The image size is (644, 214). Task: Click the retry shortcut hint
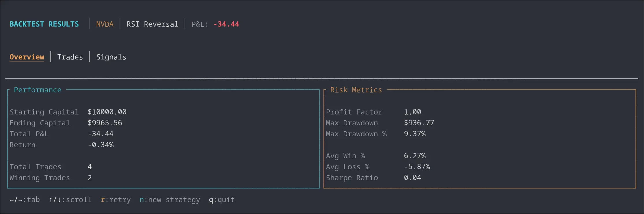coord(116,200)
